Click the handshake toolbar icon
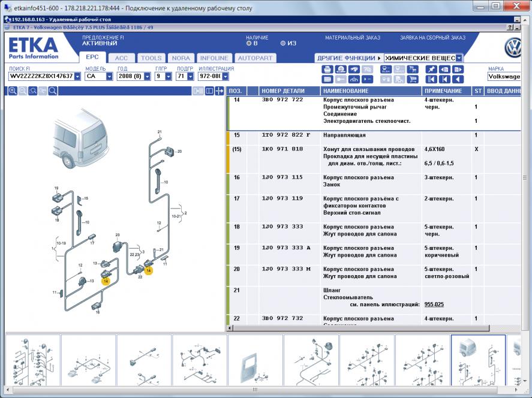 pos(354,70)
